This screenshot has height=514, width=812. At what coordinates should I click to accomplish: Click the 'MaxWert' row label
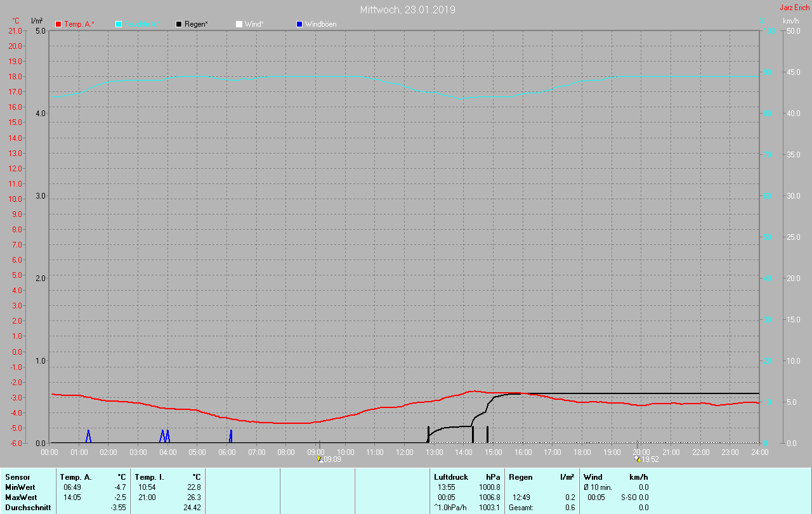[21, 498]
